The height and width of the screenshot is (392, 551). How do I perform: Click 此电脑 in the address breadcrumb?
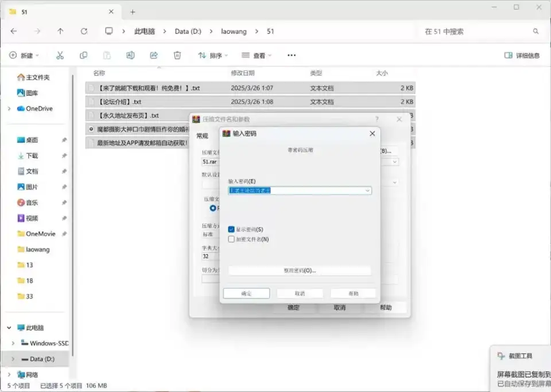pyautogui.click(x=145, y=31)
